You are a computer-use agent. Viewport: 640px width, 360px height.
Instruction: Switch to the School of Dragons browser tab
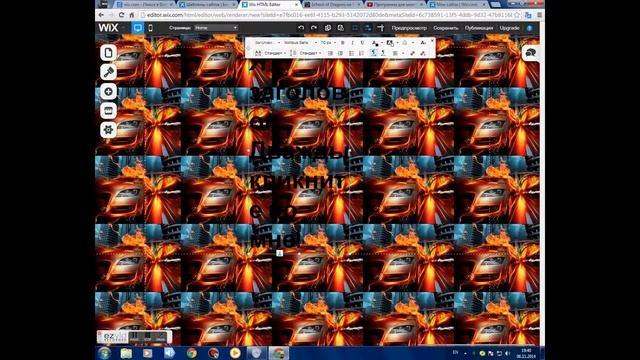click(x=333, y=4)
